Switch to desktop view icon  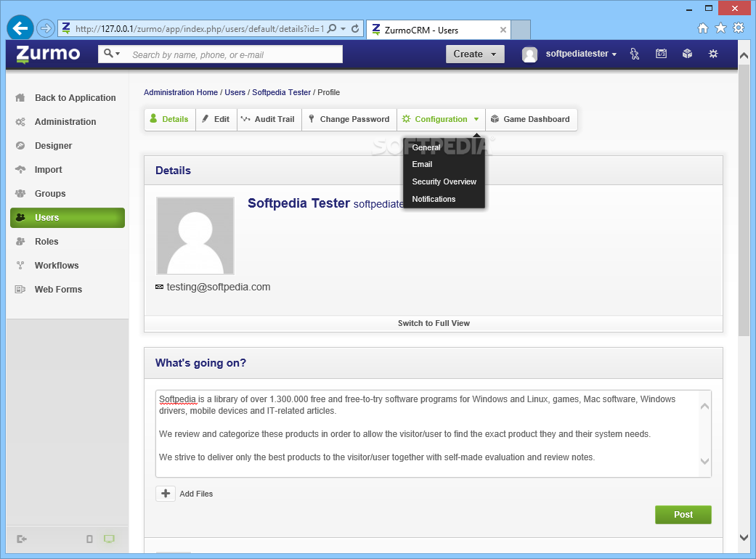coord(109,539)
